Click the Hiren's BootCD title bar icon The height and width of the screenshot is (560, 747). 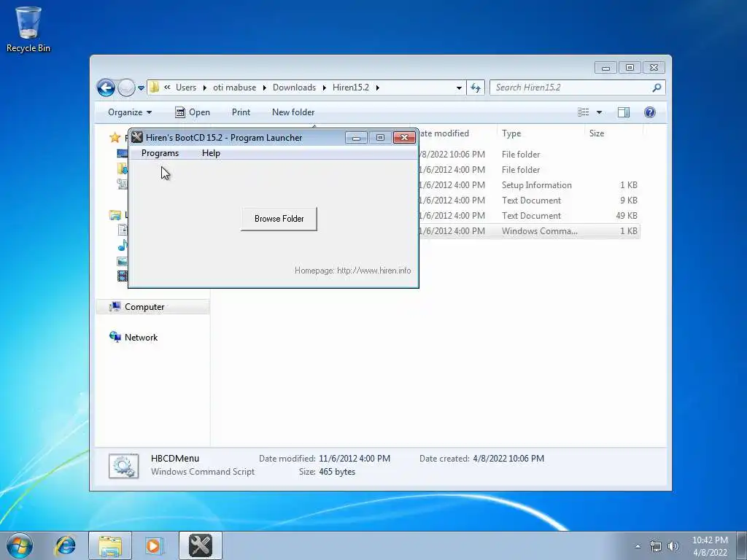click(x=137, y=137)
